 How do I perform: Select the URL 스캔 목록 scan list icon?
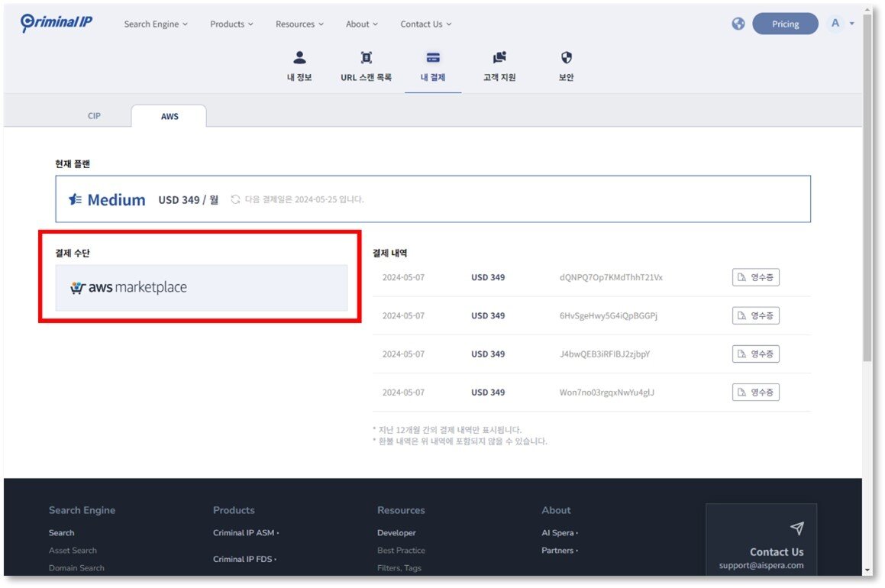(366, 57)
